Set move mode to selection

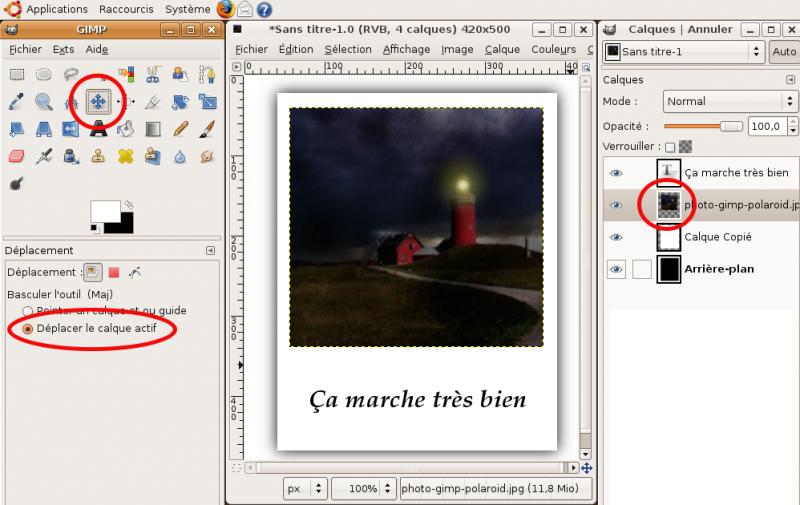[x=114, y=272]
